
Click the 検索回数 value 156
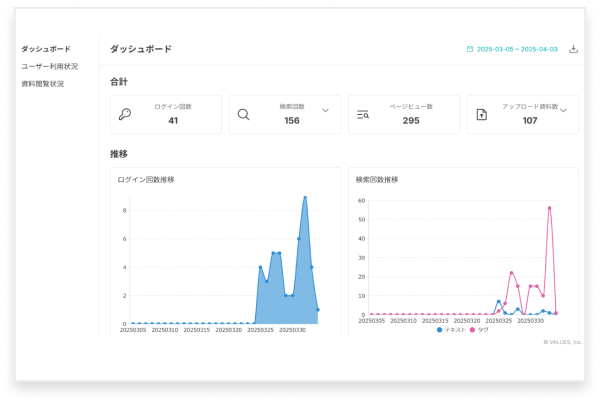pos(292,121)
